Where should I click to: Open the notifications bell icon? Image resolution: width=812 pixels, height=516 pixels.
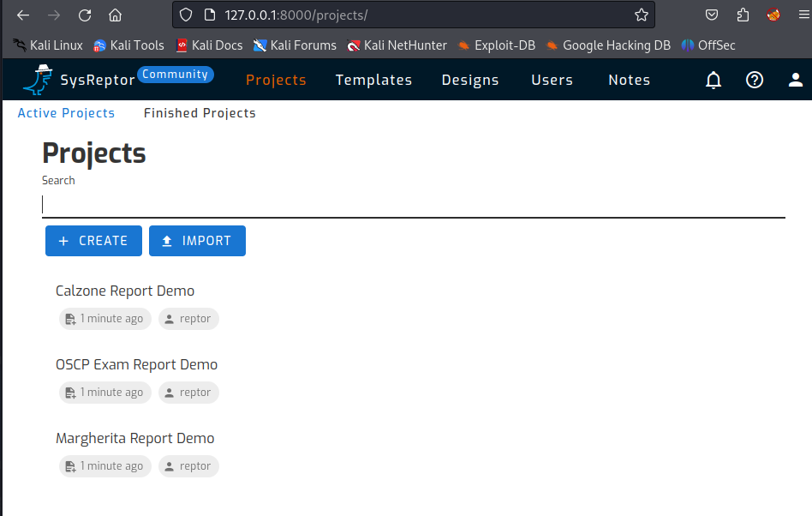click(713, 80)
